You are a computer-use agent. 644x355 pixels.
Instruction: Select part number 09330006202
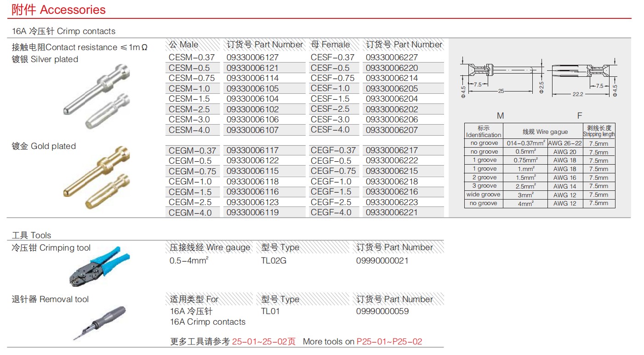[x=392, y=109]
